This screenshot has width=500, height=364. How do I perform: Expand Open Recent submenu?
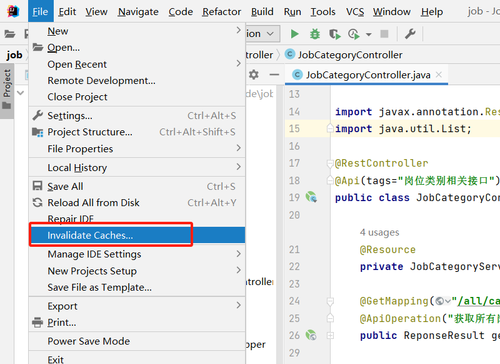pyautogui.click(x=137, y=64)
